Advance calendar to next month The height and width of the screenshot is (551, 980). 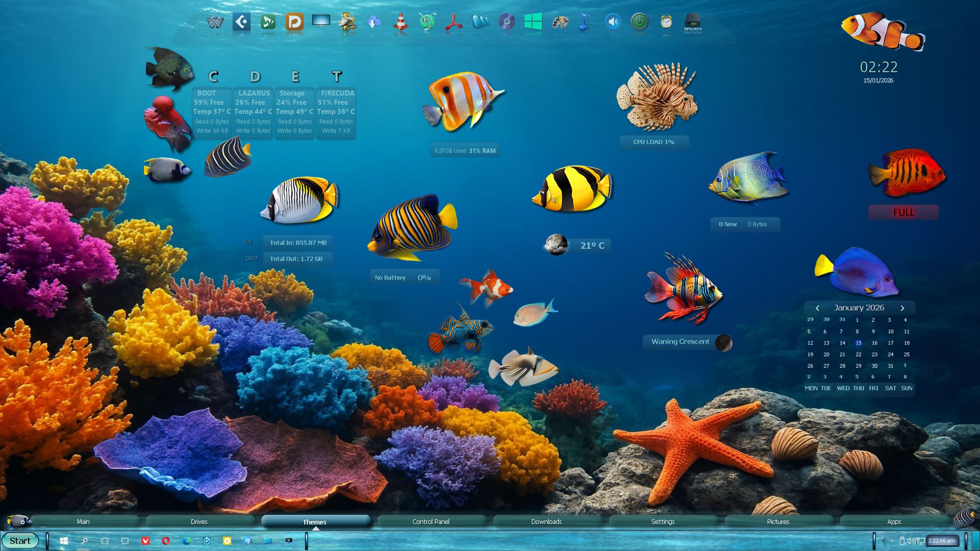[902, 308]
